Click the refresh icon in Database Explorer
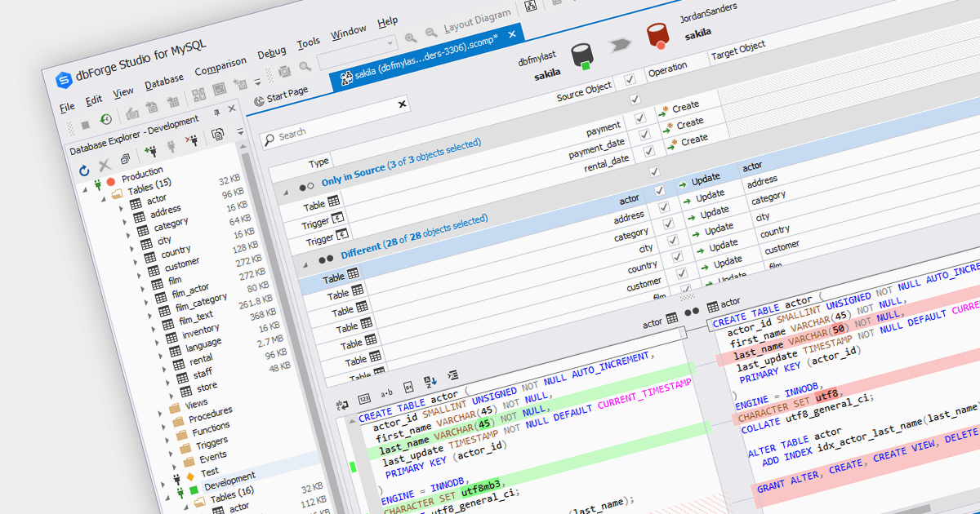The image size is (980, 514). (x=85, y=171)
